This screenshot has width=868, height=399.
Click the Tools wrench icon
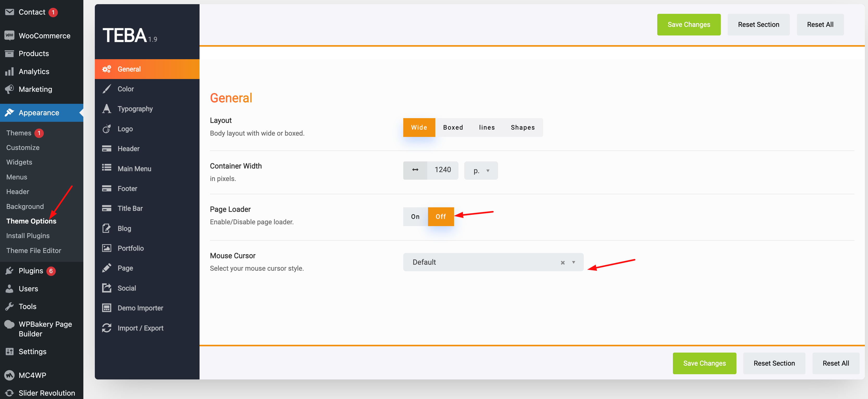point(9,306)
